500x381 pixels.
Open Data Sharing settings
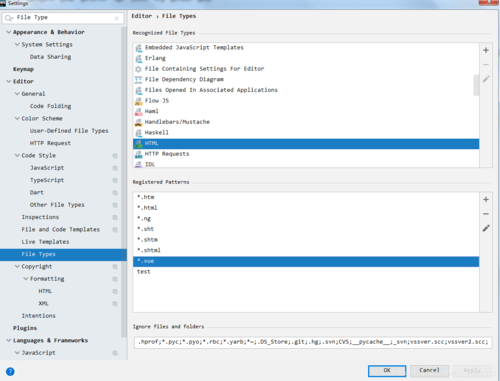[x=50, y=57]
